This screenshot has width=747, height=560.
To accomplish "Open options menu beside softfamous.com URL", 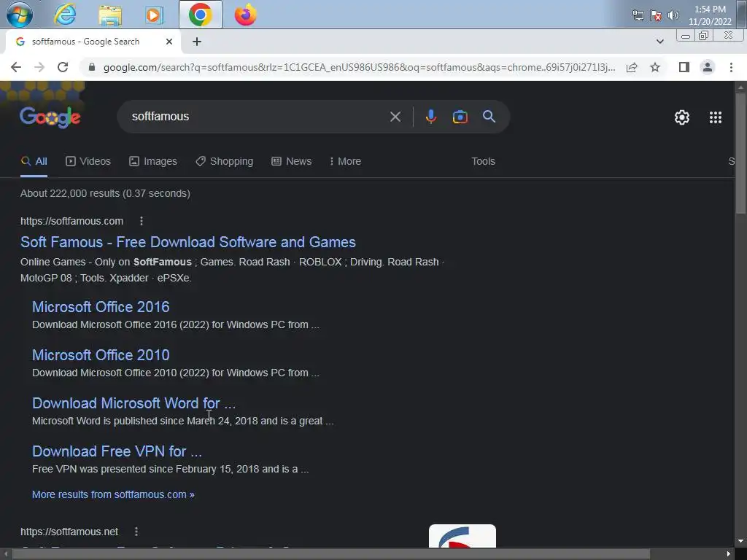I will click(142, 221).
